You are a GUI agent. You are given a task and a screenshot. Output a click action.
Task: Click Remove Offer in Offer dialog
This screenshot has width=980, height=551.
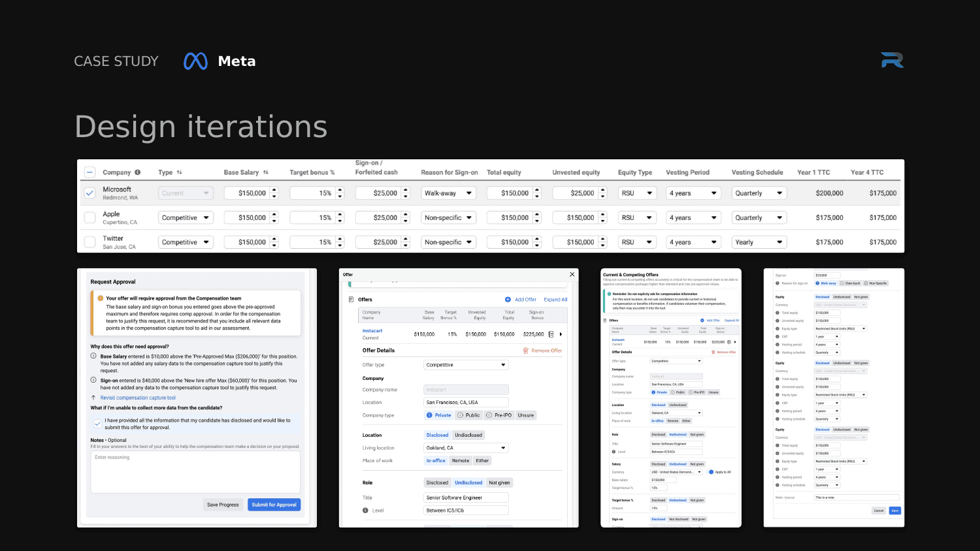coord(547,351)
